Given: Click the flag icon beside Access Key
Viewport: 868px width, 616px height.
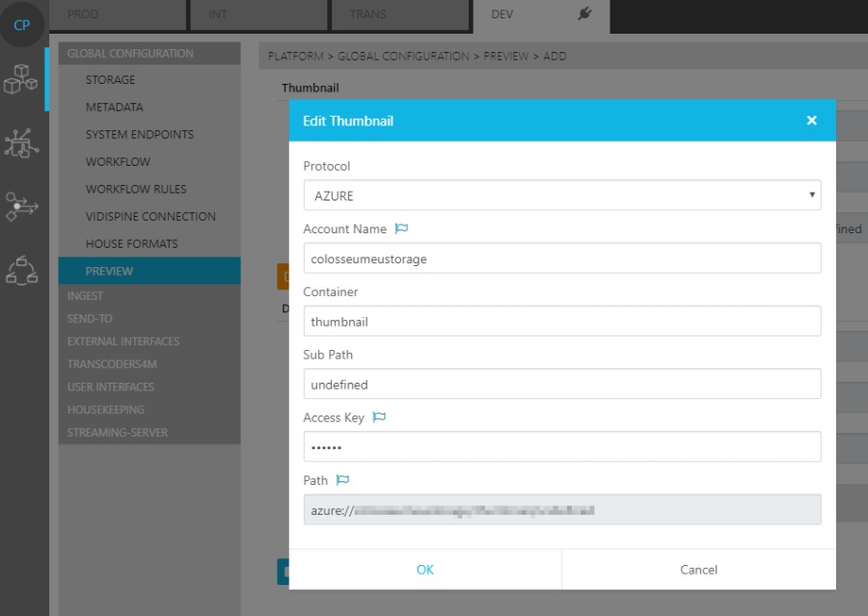Looking at the screenshot, I should pos(379,417).
